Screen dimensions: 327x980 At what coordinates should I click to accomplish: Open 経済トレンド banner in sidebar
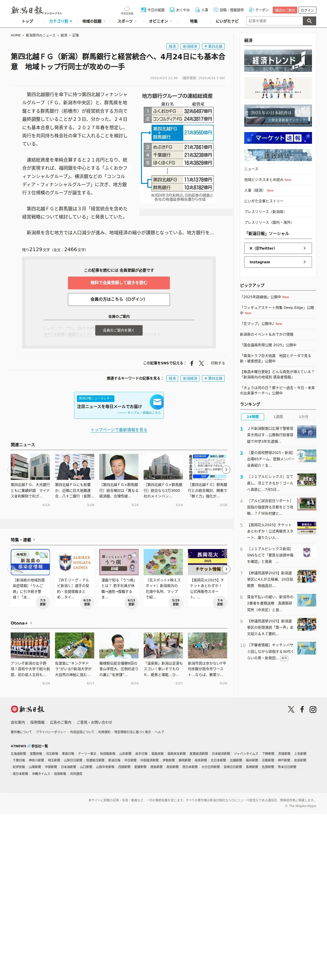point(278,61)
